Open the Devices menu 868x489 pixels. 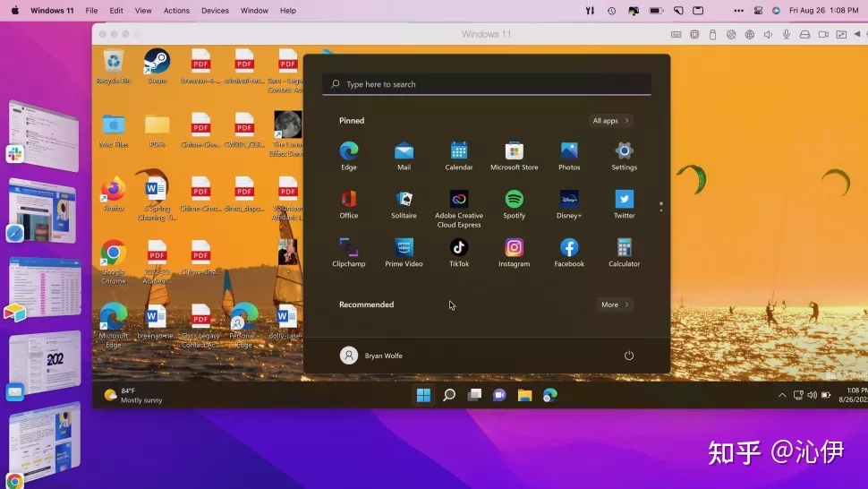tap(215, 11)
